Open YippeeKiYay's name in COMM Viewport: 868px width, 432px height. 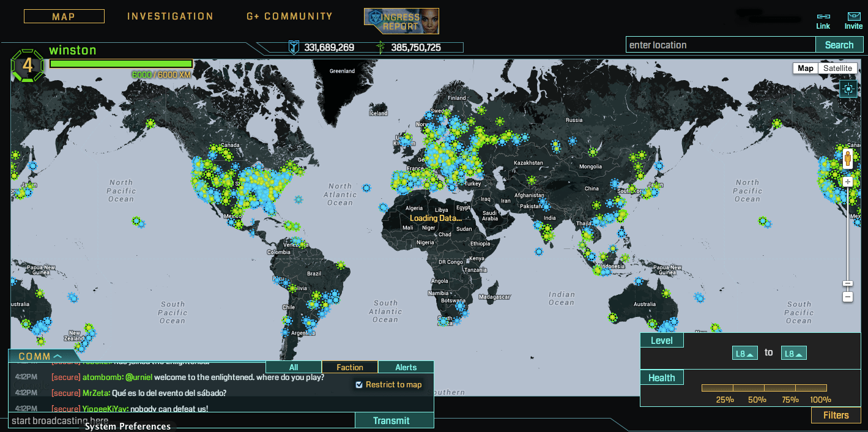pos(105,408)
